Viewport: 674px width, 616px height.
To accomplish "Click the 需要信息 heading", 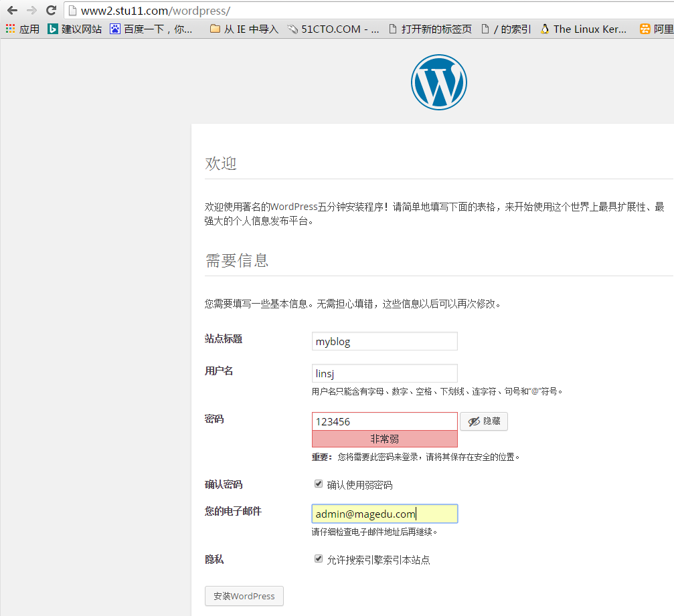I will click(237, 260).
